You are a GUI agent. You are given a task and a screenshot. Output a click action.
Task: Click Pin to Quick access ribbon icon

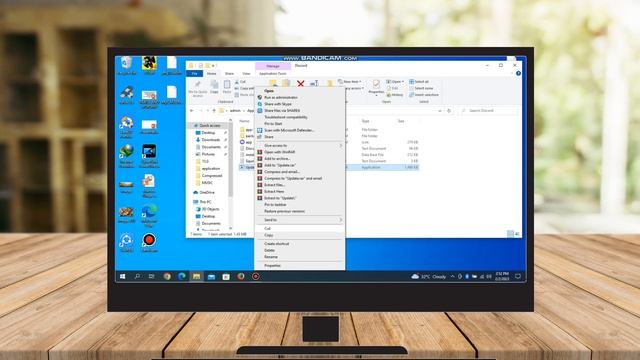point(198,89)
